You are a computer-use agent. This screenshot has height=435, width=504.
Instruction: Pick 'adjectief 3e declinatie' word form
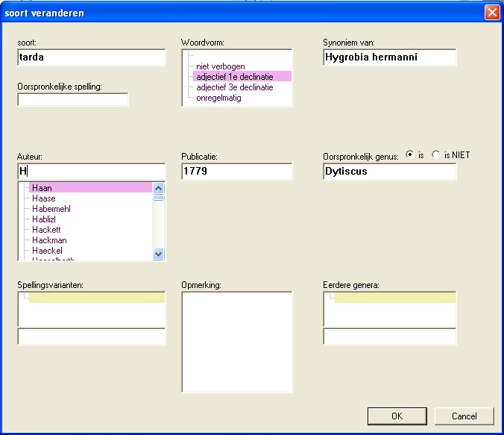coord(234,87)
